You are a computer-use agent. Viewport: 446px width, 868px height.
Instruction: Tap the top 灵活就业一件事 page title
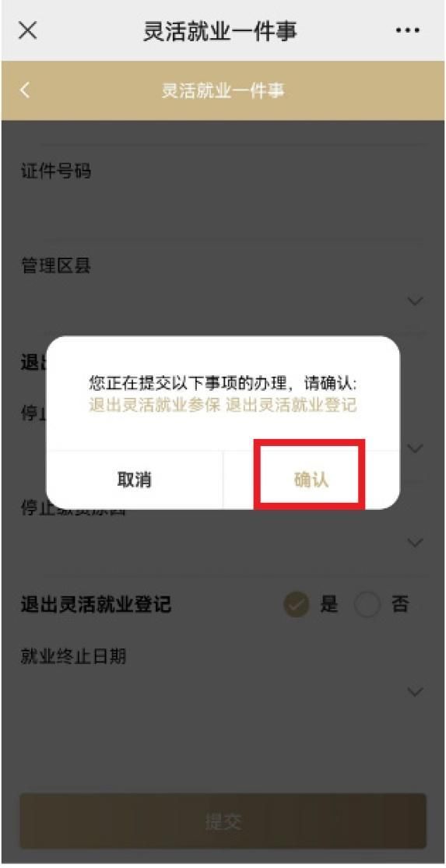point(220,31)
